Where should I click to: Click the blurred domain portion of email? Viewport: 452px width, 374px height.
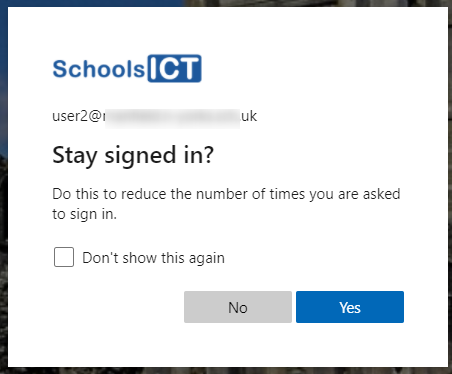172,118
